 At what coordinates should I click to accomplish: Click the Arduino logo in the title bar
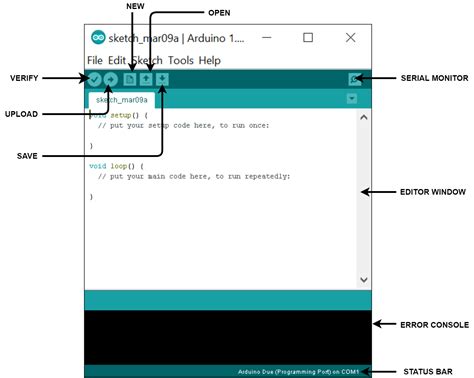click(98, 37)
